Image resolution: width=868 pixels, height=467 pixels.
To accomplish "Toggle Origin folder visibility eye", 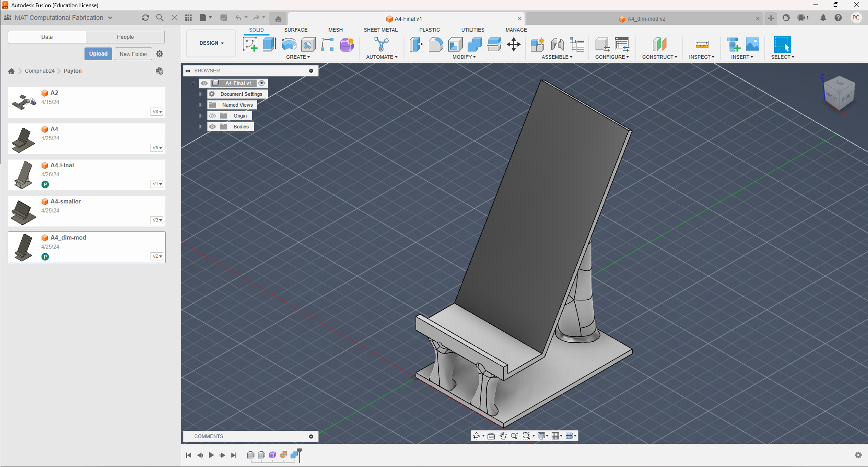I will coord(212,116).
